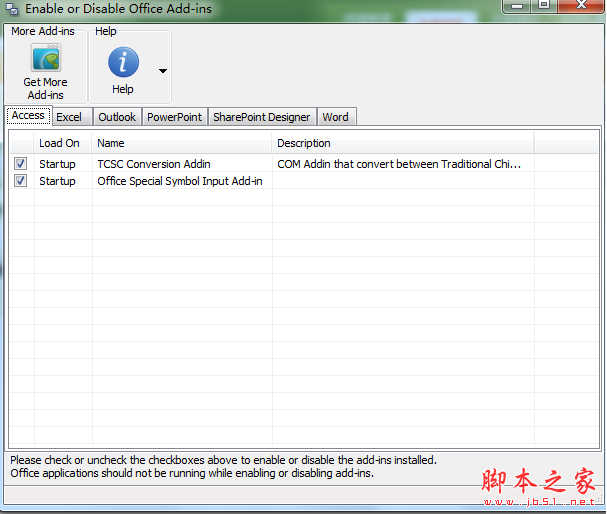
Task: Open the SharePoint Designer tab
Action: 262,117
